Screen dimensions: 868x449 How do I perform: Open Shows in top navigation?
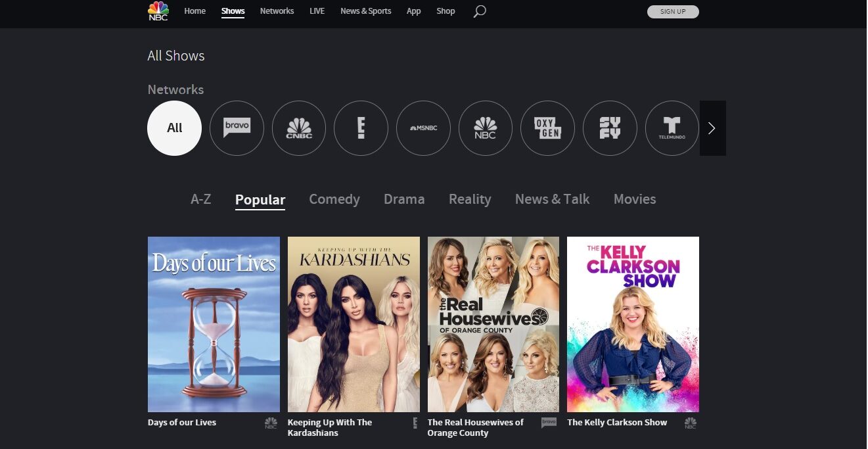[x=233, y=11]
